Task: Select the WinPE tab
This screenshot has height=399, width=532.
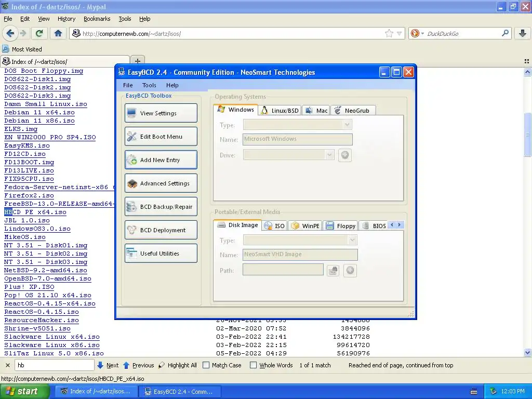Action: [x=305, y=225]
